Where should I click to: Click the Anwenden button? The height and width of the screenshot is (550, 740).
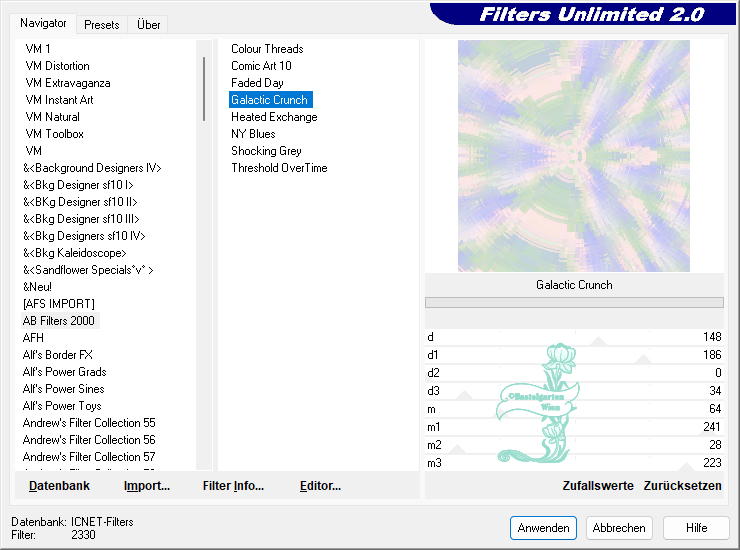[x=543, y=528]
